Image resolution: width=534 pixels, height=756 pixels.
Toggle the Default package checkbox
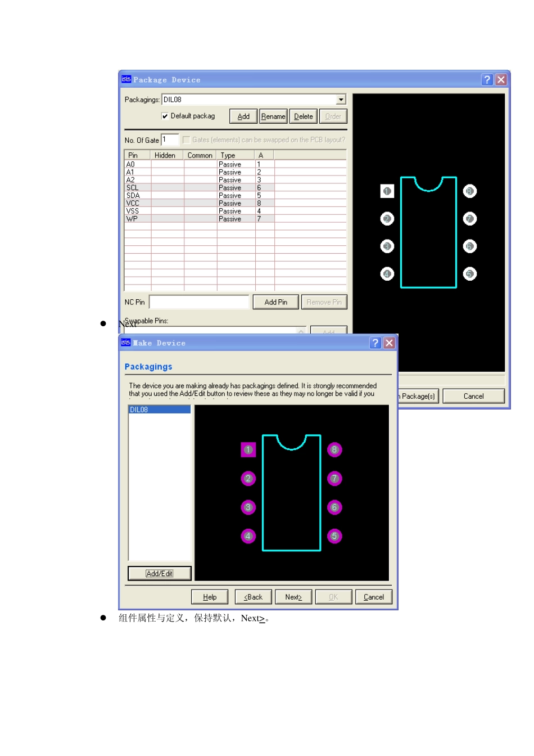(165, 116)
